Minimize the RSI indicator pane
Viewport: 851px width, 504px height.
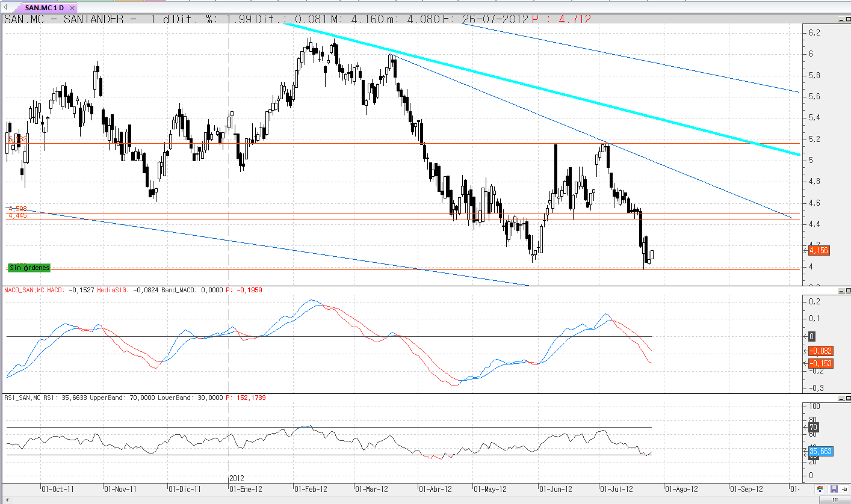click(840, 398)
